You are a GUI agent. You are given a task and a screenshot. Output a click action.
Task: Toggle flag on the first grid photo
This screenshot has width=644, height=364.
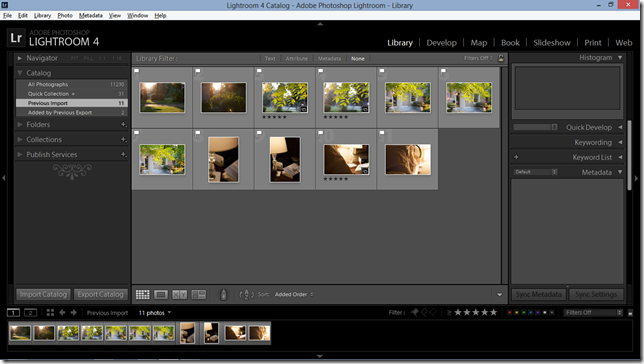tap(136, 71)
